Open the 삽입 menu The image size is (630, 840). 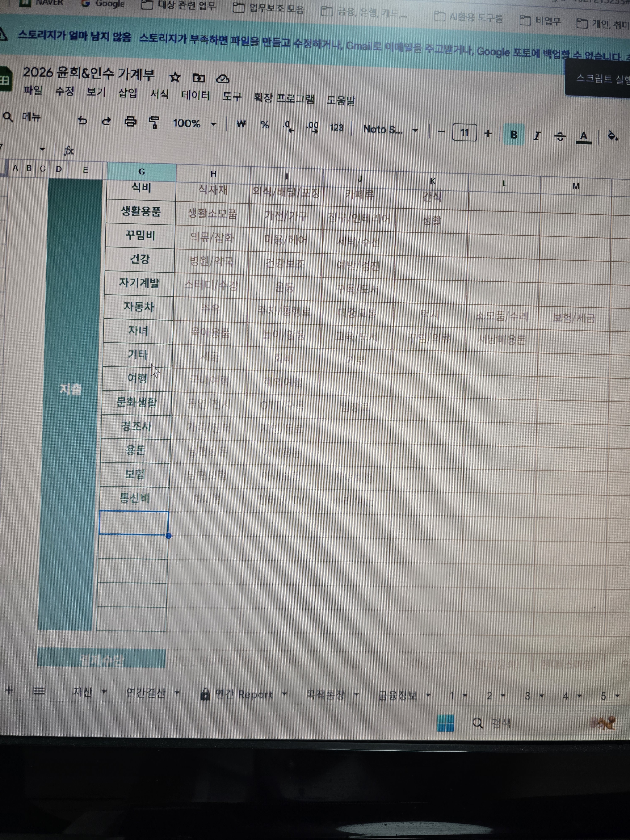pos(128,93)
